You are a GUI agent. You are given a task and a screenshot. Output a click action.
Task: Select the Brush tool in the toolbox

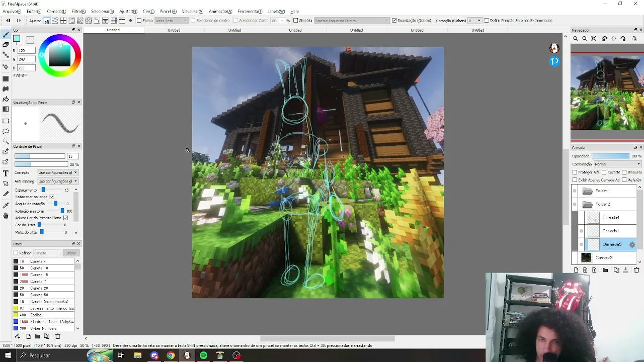point(6,35)
